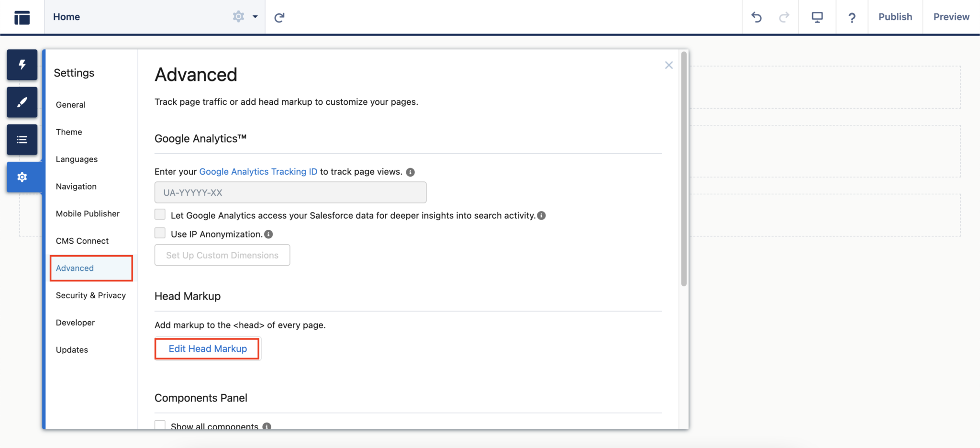This screenshot has height=448, width=980.
Task: Open the help question mark
Action: pyautogui.click(x=852, y=18)
